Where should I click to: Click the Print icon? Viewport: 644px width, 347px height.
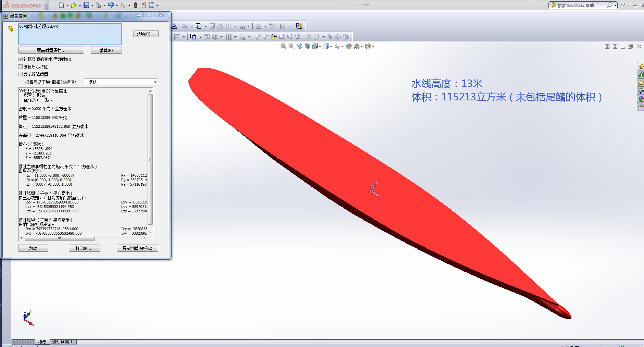[x=98, y=5]
